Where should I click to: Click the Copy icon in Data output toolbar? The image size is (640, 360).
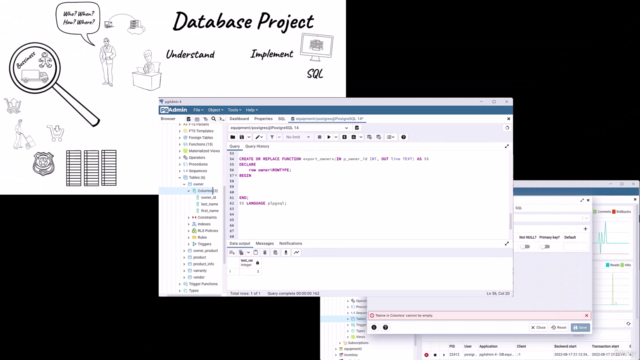(x=241, y=253)
